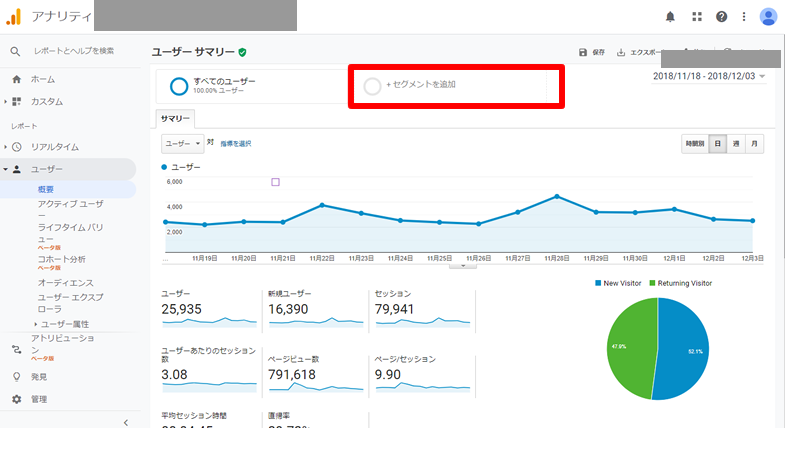Click the Returning Visitor green legend swatch
The image size is (786, 450).
click(x=652, y=283)
